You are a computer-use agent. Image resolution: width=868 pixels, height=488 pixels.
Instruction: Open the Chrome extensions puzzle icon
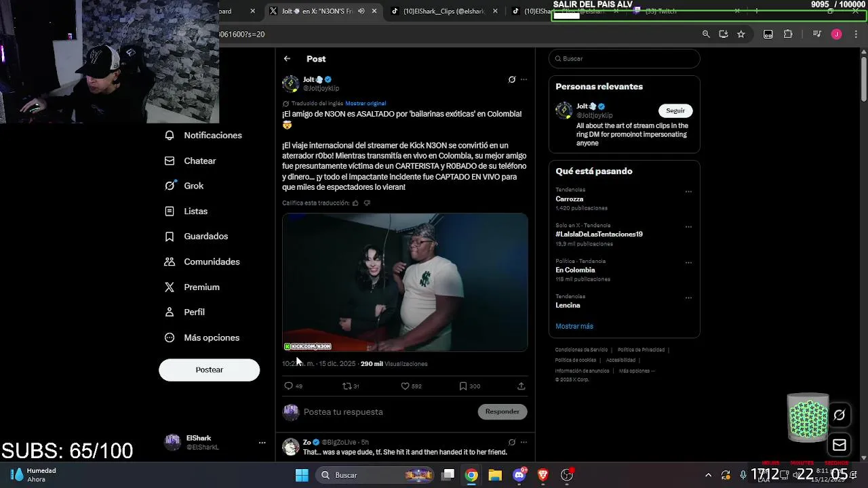tap(788, 35)
